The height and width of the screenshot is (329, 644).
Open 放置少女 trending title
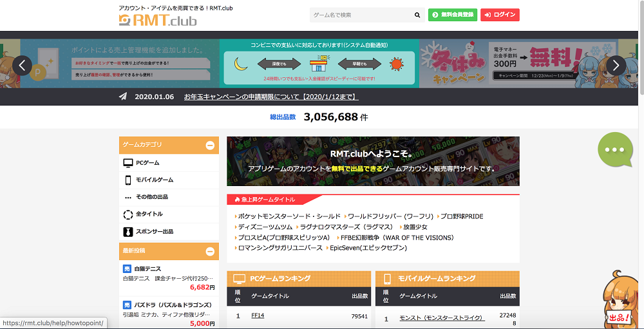click(415, 227)
